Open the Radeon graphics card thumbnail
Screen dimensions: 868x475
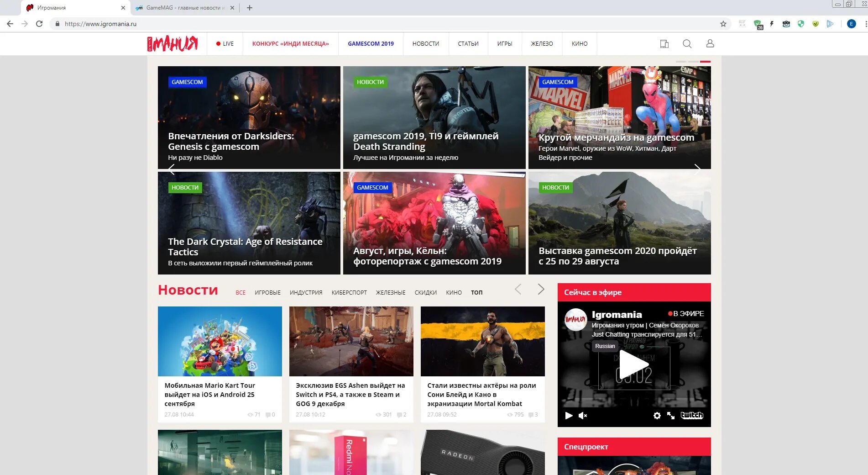[483, 452]
